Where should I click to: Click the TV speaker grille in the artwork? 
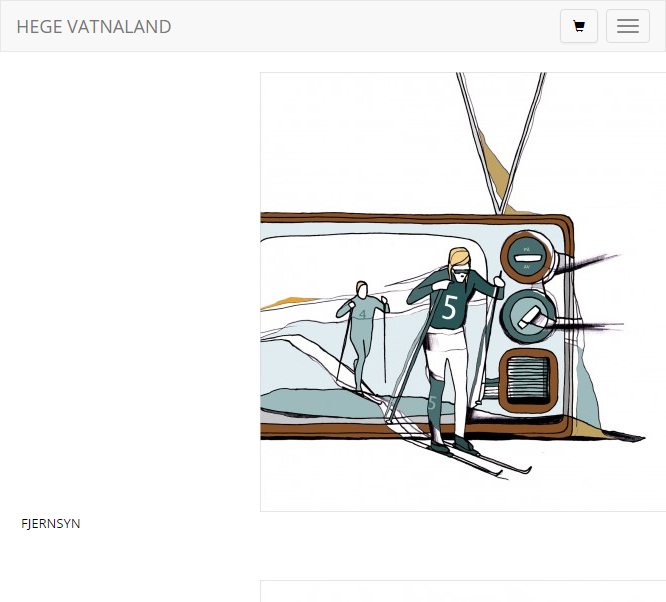[x=528, y=381]
